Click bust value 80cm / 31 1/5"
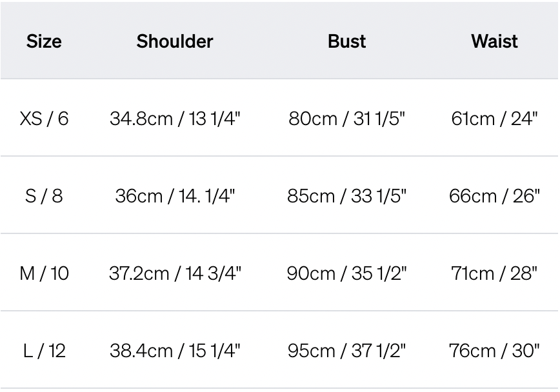The image size is (560, 392). pyautogui.click(x=346, y=119)
